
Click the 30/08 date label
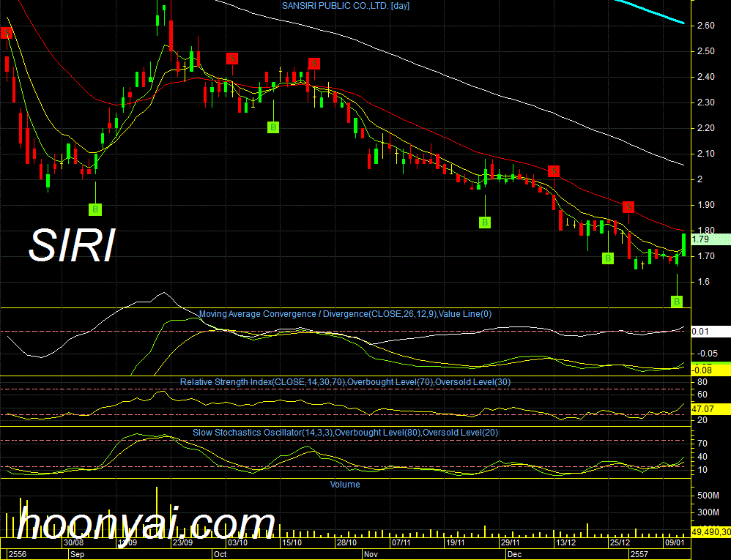point(74,542)
